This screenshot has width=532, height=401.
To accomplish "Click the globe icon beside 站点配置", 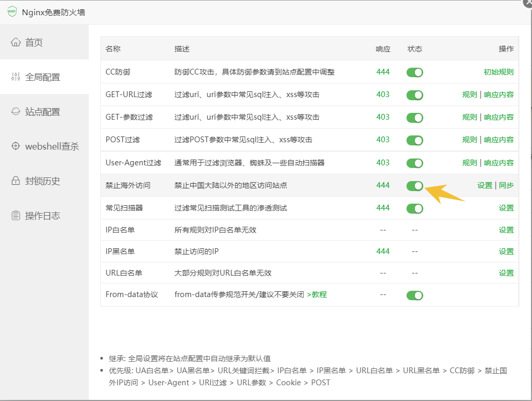I will (x=16, y=111).
